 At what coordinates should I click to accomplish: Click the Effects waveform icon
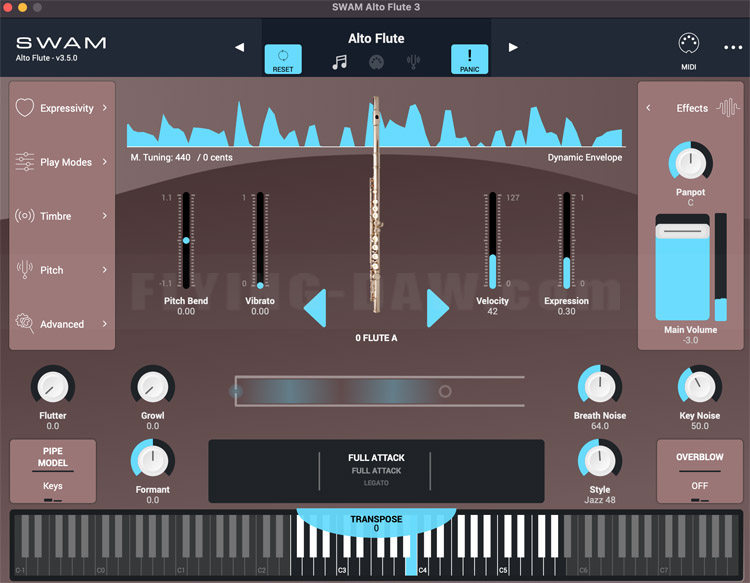pyautogui.click(x=728, y=108)
